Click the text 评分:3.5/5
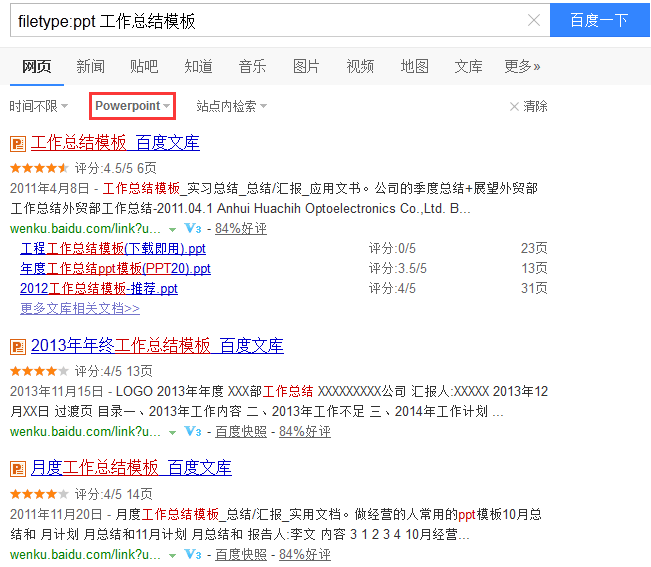The width and height of the screenshot is (651, 567). (x=397, y=269)
